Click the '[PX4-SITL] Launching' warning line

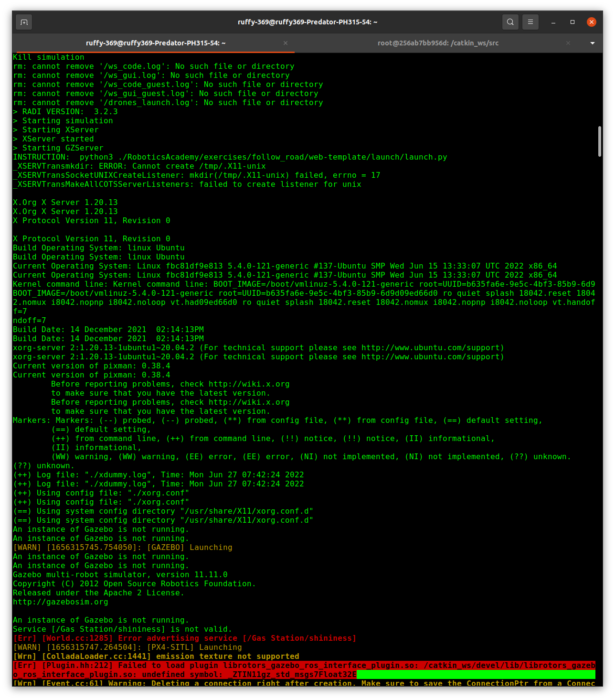coord(127,647)
